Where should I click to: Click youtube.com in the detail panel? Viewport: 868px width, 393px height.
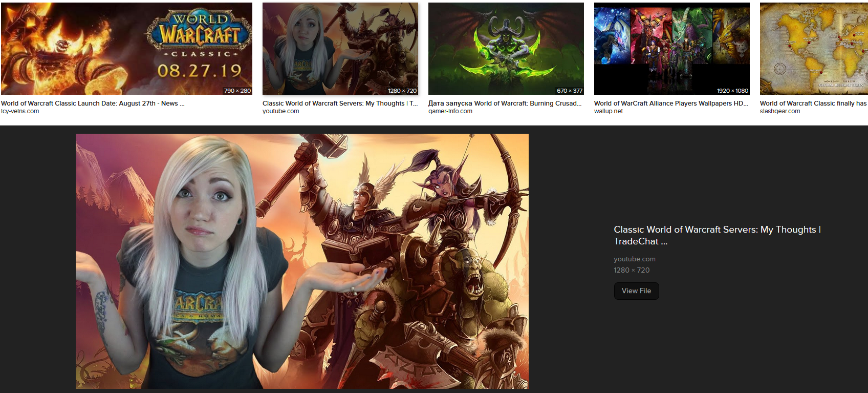pyautogui.click(x=635, y=259)
